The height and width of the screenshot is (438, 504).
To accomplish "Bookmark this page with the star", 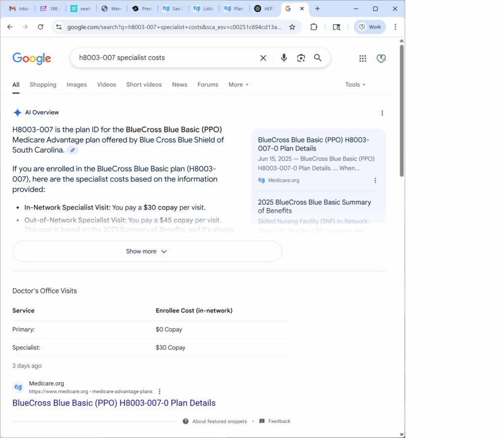I will 292,27.
